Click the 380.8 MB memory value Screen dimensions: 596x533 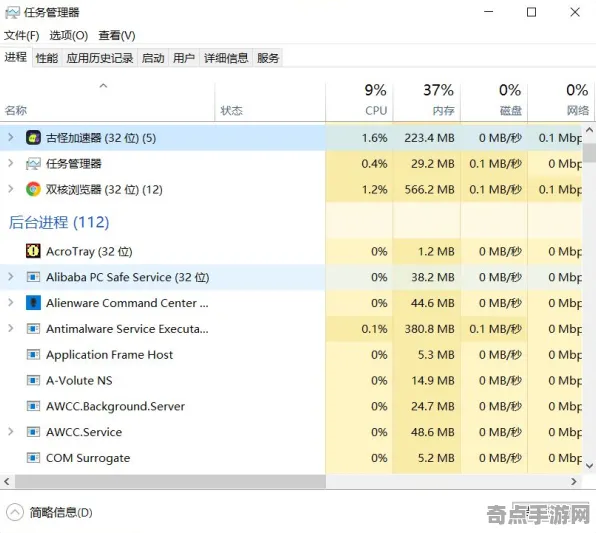click(x=430, y=328)
